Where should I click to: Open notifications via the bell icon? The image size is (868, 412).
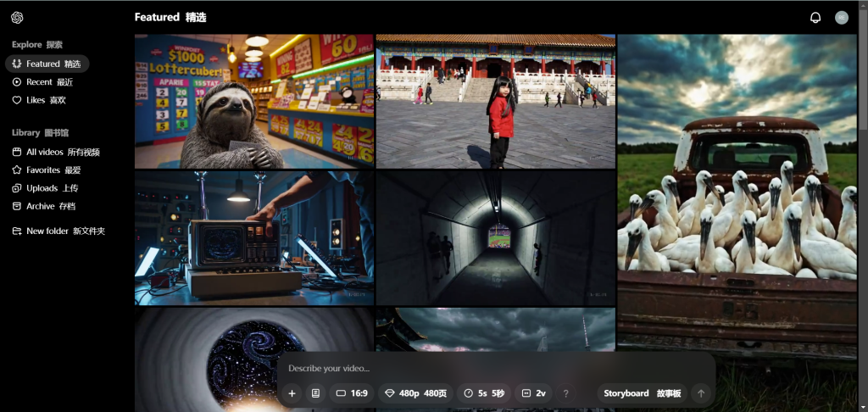click(815, 18)
